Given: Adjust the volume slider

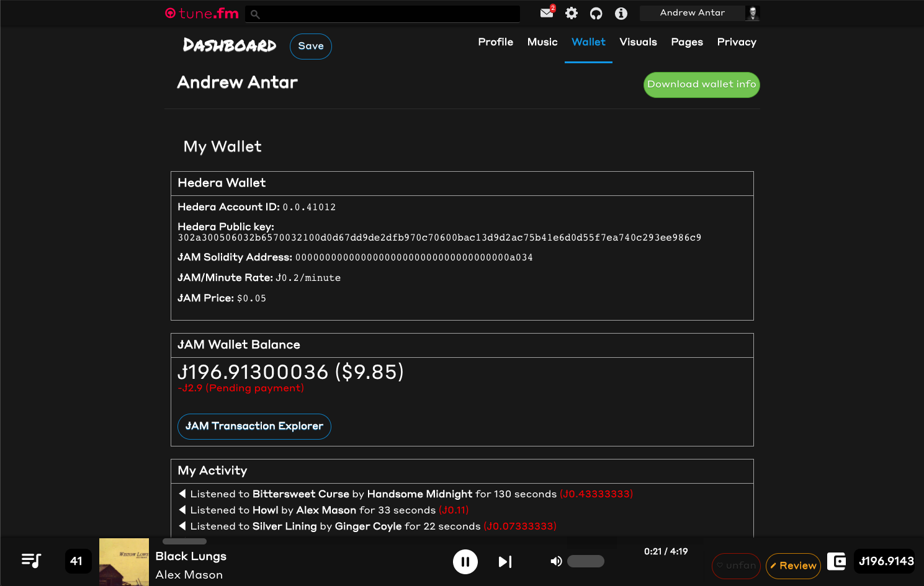Looking at the screenshot, I should pyautogui.click(x=586, y=561).
